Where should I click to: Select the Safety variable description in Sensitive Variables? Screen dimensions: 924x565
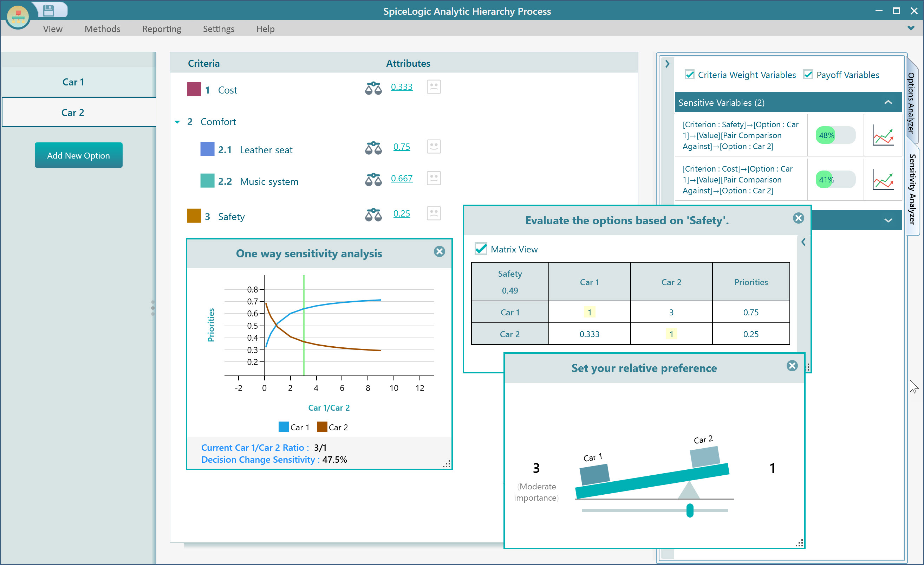(x=741, y=135)
